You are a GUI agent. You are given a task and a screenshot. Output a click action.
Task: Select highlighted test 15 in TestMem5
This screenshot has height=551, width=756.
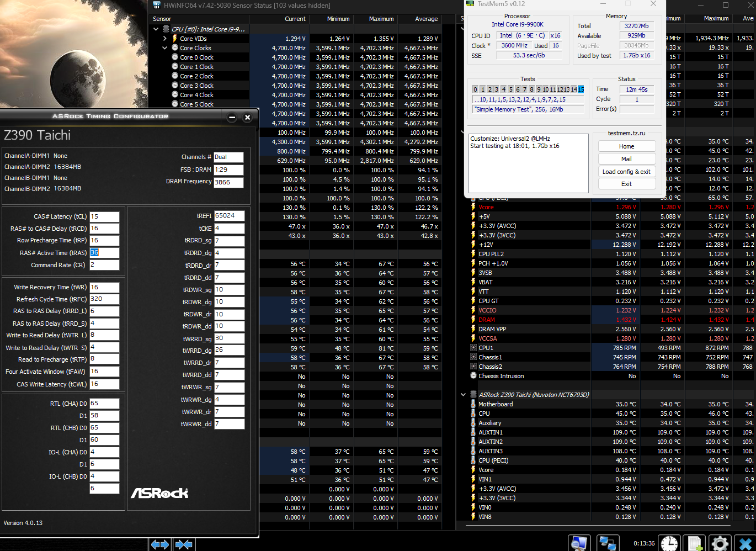point(581,89)
